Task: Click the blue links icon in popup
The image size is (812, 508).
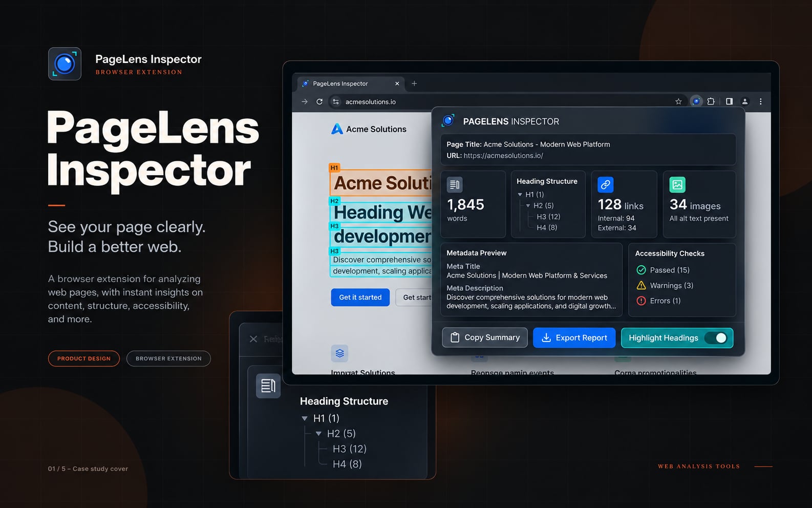Action: [606, 184]
